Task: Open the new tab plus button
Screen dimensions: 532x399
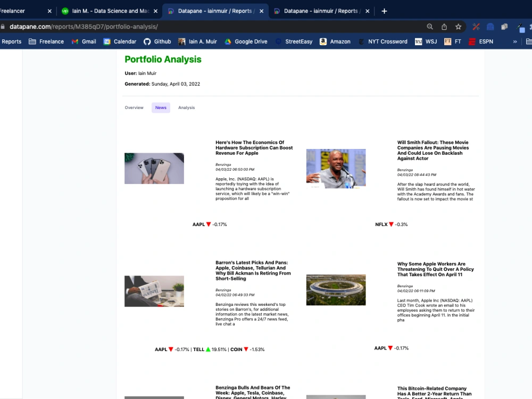Action: coord(384,11)
